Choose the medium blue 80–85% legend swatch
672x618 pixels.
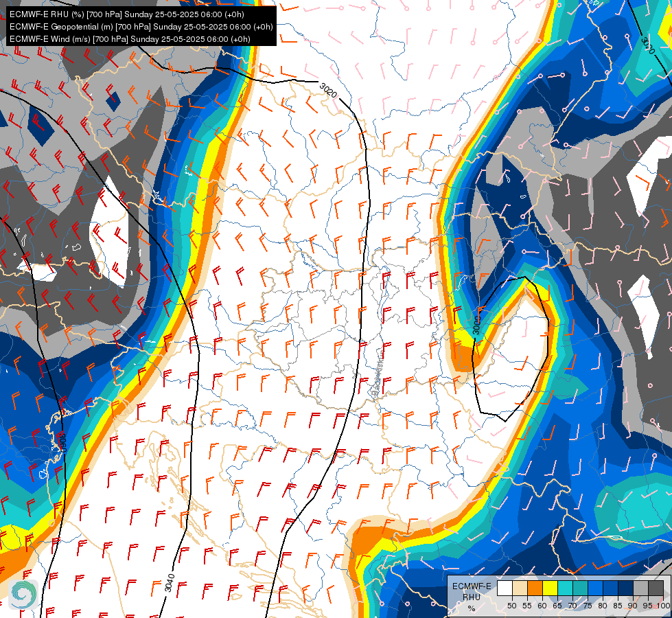click(610, 588)
